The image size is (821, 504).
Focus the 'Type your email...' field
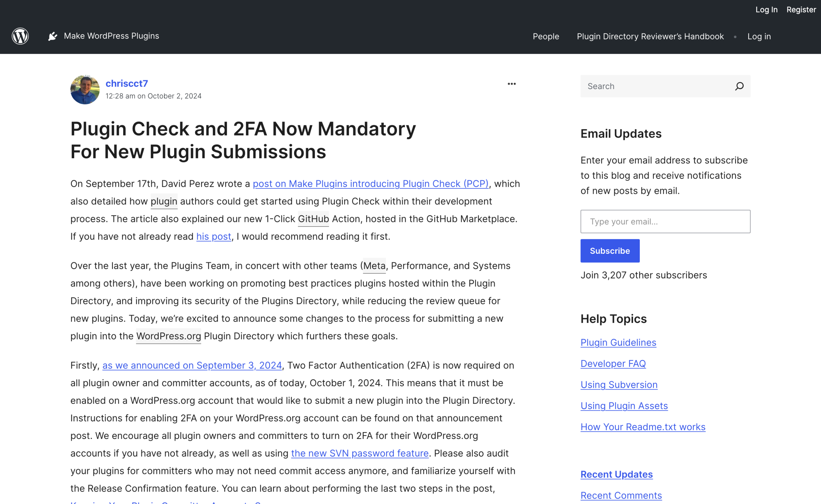[665, 222]
